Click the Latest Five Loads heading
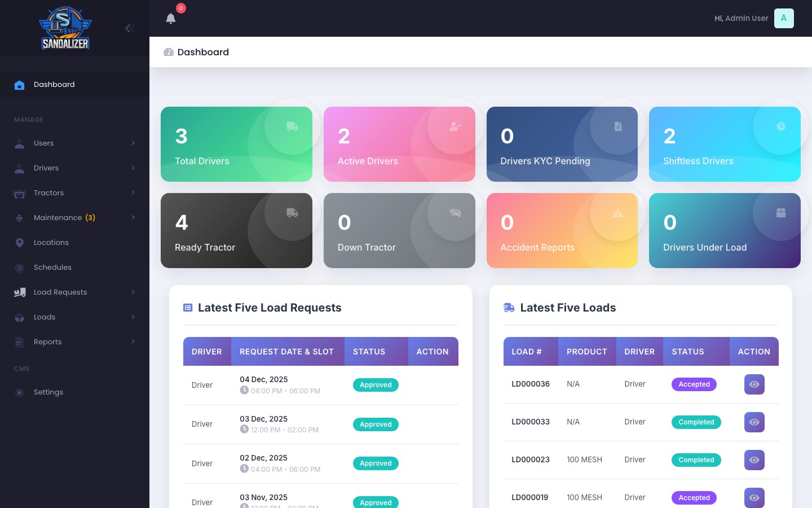Image resolution: width=812 pixels, height=508 pixels. tap(568, 308)
